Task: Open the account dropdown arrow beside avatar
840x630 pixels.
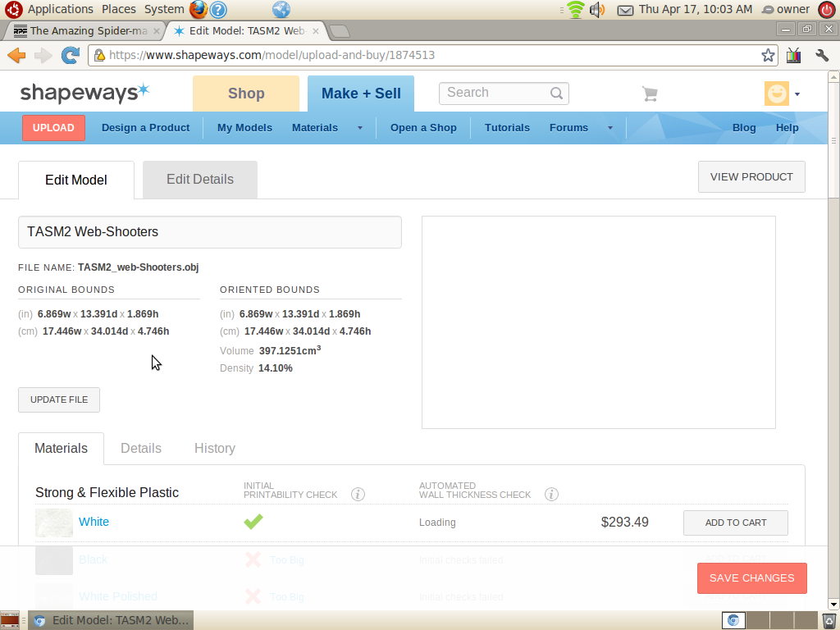Action: 797,94
